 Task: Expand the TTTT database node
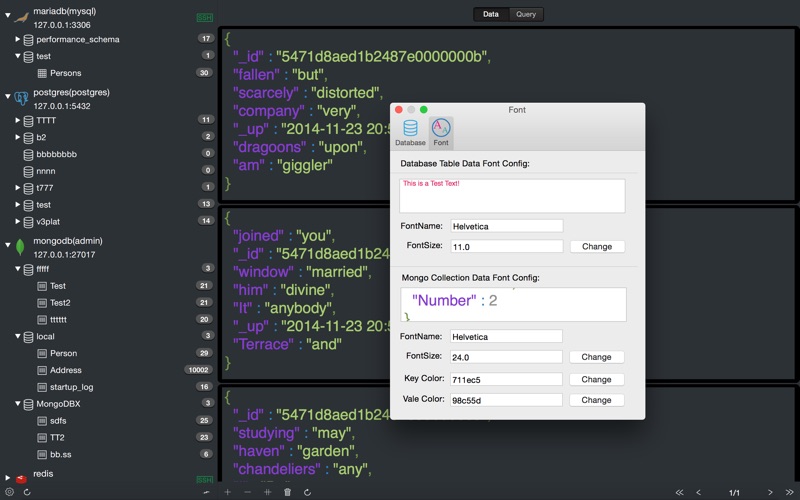17,120
